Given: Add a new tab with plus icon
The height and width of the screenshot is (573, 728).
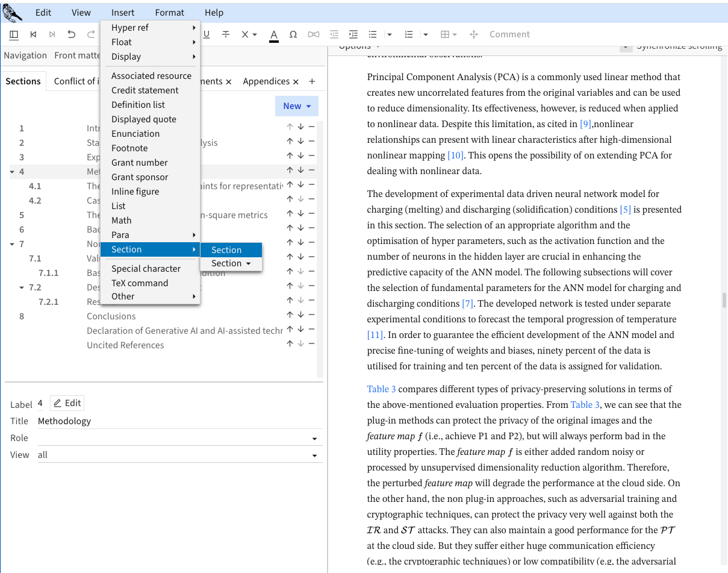Looking at the screenshot, I should coord(312,81).
